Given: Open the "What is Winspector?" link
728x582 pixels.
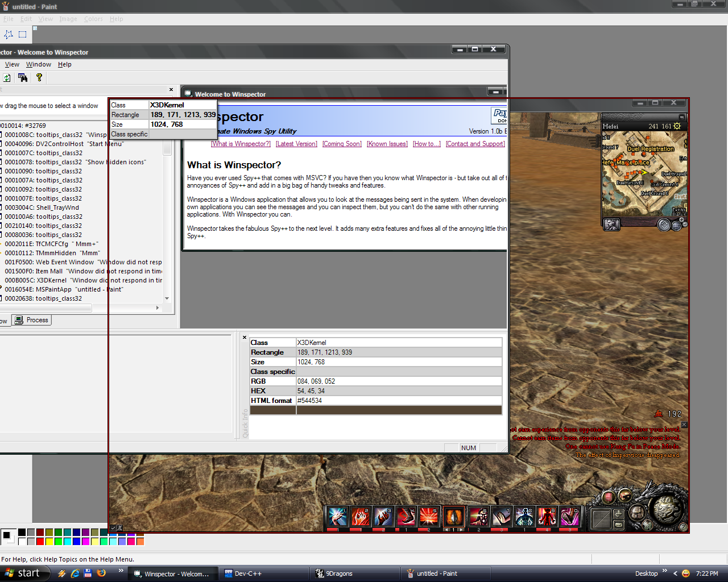Looking at the screenshot, I should tap(241, 144).
